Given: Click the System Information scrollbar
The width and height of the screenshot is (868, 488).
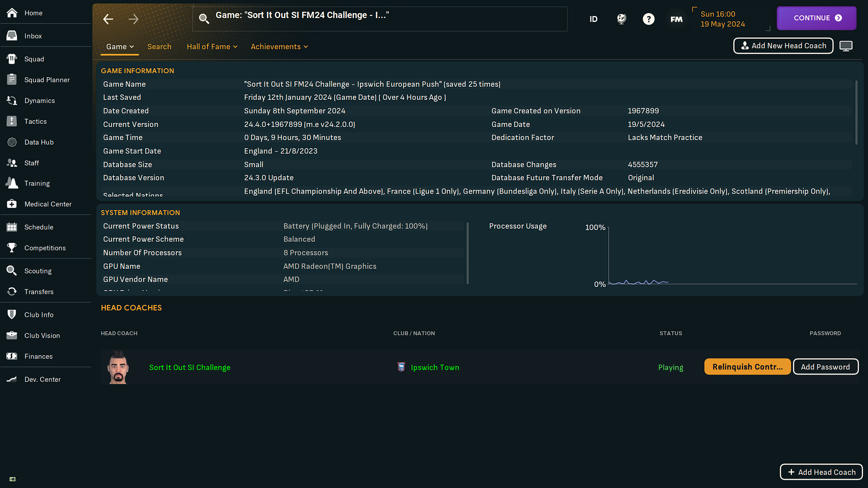Looking at the screenshot, I should [467, 253].
